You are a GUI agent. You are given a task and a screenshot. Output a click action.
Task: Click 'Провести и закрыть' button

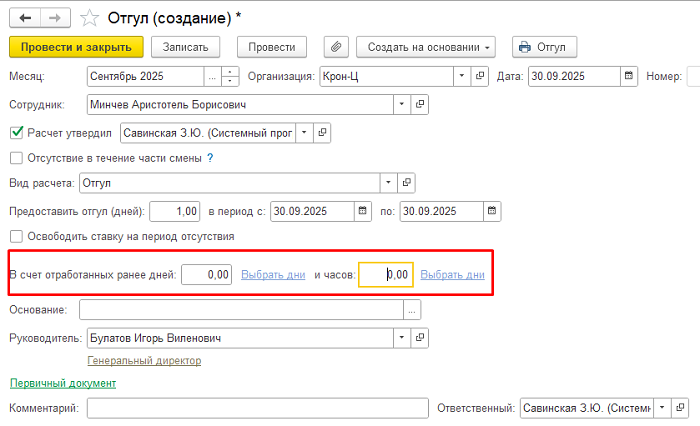[76, 47]
